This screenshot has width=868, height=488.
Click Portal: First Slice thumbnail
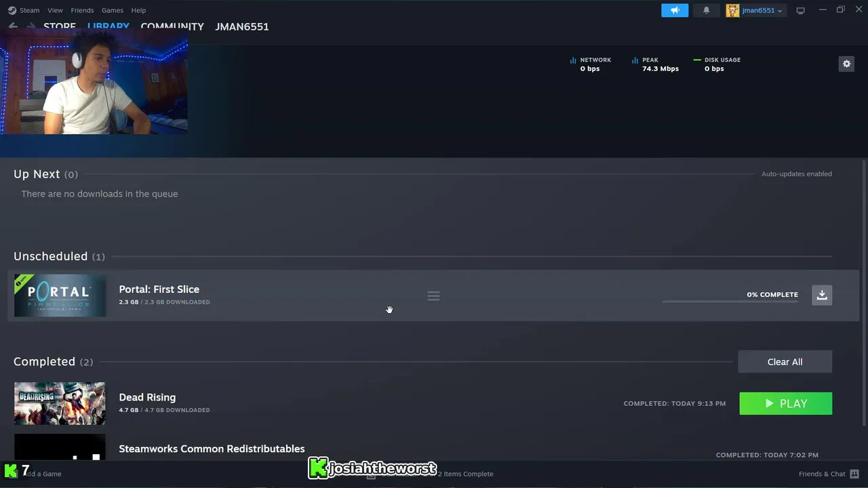[x=60, y=296]
